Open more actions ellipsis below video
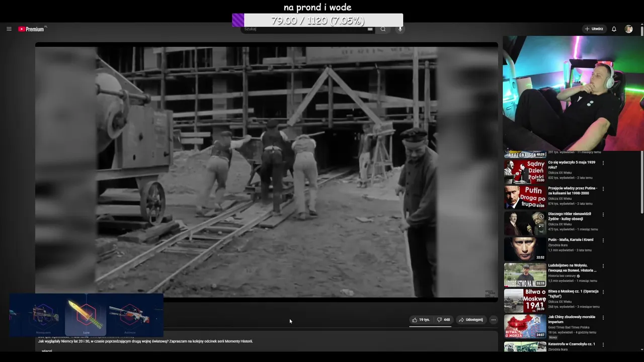This screenshot has height=362, width=644. [494, 320]
